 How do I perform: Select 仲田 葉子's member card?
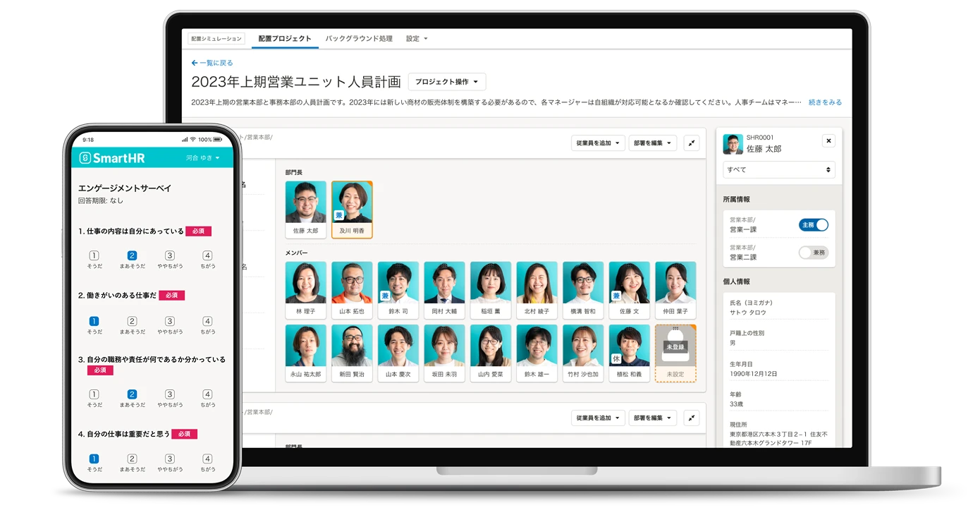675,290
